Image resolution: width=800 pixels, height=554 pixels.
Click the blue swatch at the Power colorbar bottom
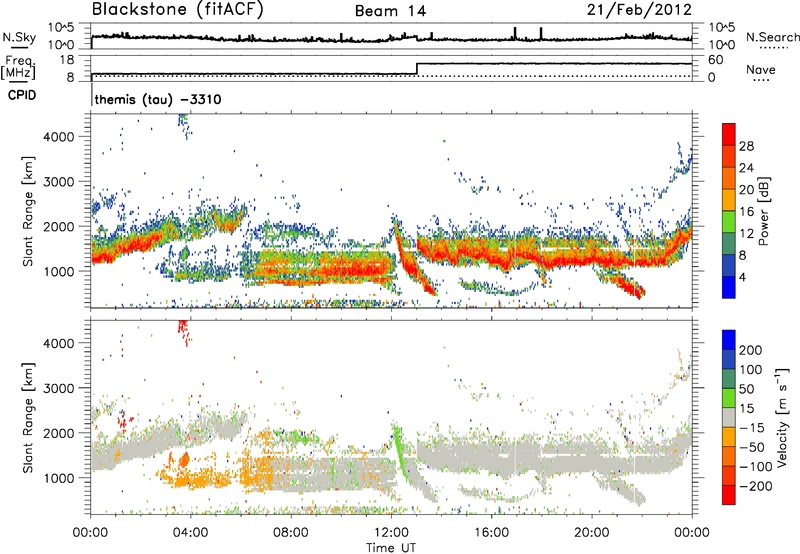click(729, 287)
